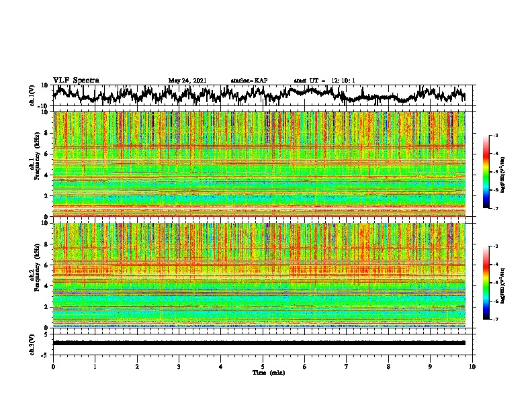Click the "-7" value on ch.2 colorbar
Image resolution: width=532 pixels, height=411 pixels.
(x=495, y=320)
